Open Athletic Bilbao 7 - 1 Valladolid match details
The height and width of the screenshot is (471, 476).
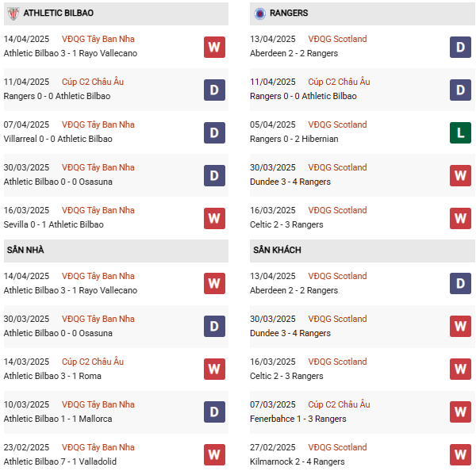coord(61,462)
